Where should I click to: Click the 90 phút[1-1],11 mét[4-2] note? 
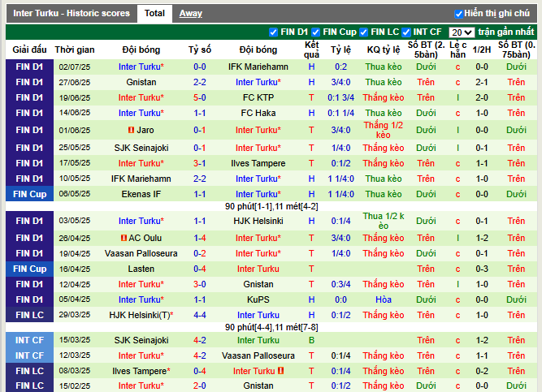(271, 206)
